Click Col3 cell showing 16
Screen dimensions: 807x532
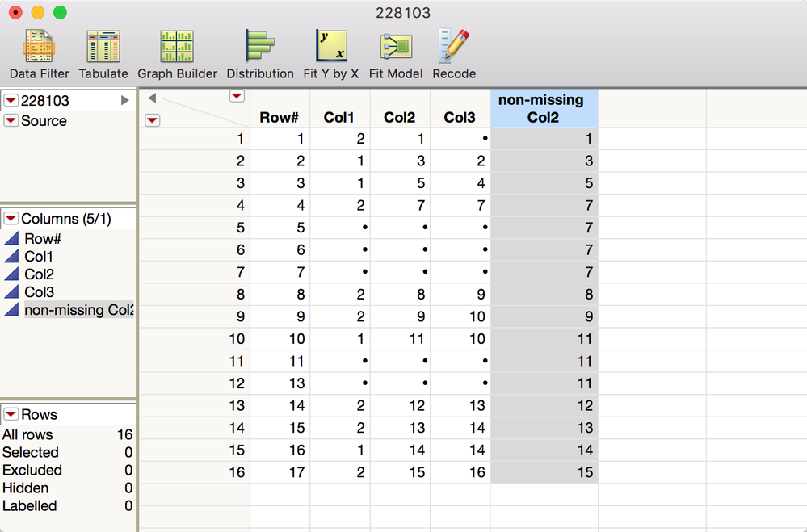click(460, 472)
